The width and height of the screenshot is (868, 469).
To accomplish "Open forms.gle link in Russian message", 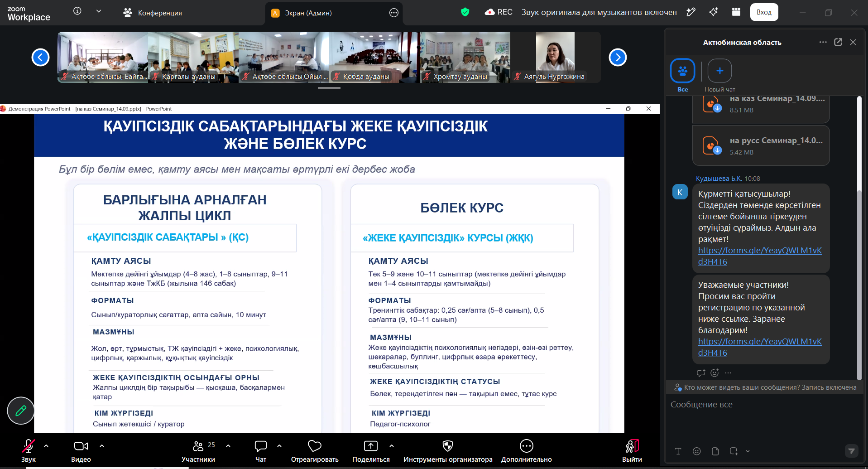I will point(760,347).
